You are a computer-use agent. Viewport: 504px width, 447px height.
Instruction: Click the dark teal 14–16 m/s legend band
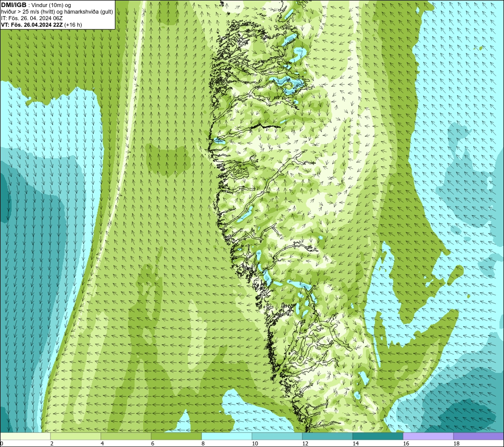coord(378,436)
